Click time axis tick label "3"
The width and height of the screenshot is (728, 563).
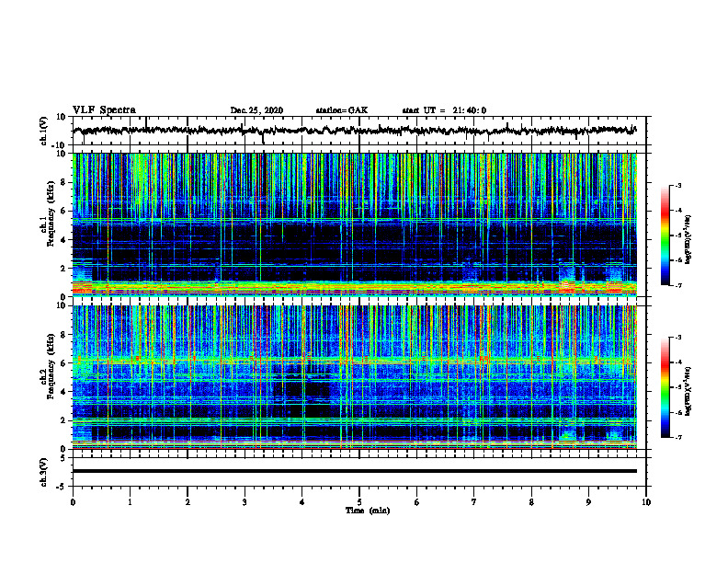pyautogui.click(x=245, y=502)
